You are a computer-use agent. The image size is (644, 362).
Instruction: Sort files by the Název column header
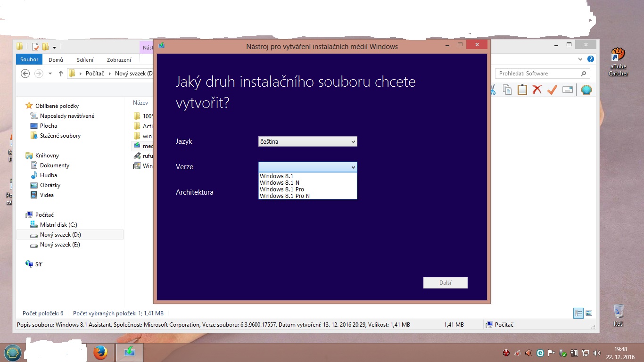tap(140, 103)
